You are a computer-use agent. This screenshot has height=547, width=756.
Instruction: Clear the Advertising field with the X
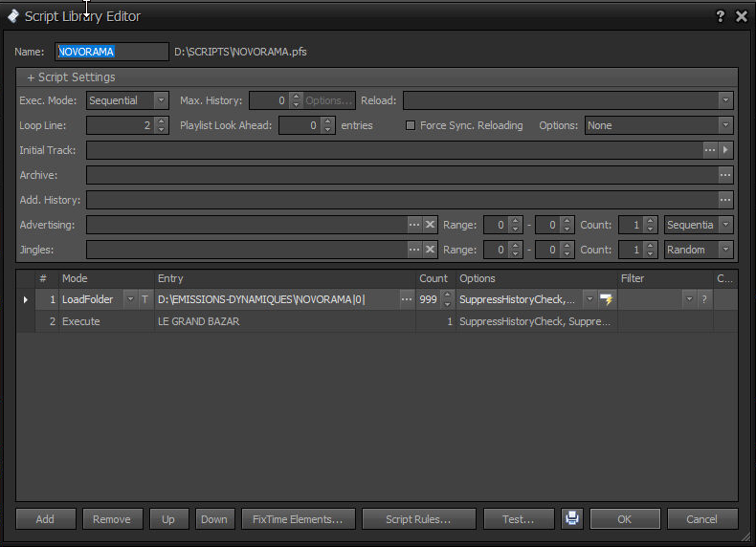coord(430,225)
